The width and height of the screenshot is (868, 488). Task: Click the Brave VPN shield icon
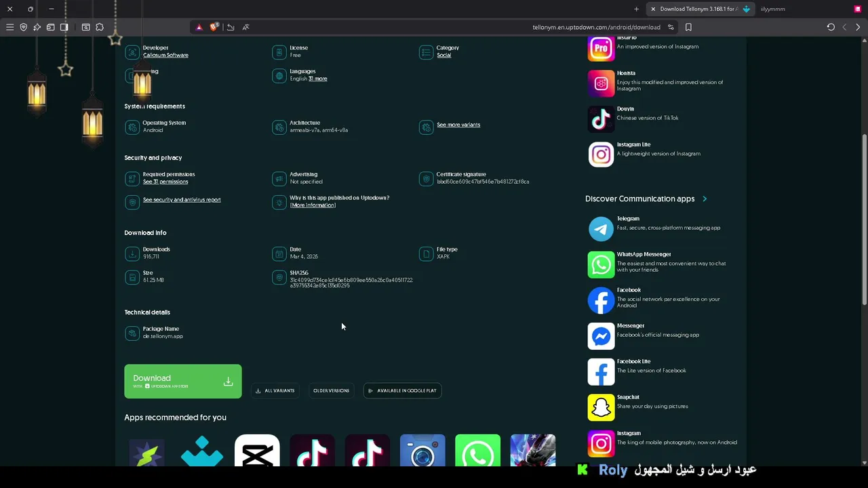tap(24, 27)
